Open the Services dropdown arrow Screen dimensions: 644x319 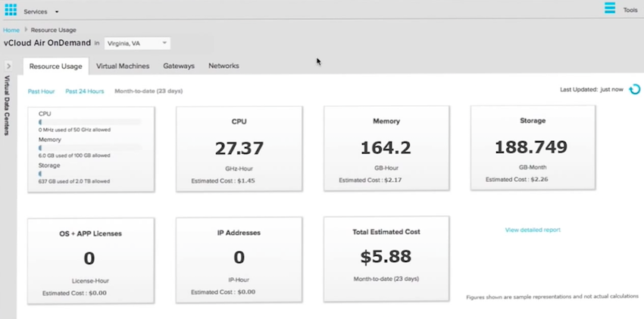[57, 12]
